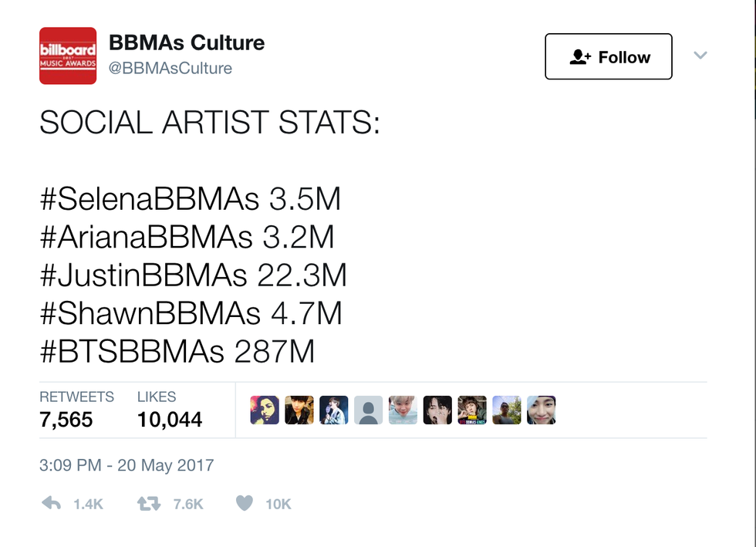Retweet using the retweet arrows icon

click(148, 504)
